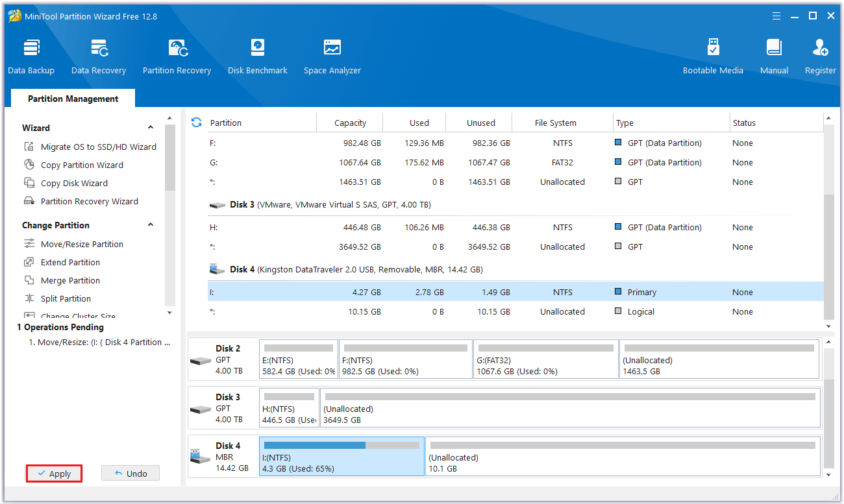The width and height of the screenshot is (844, 504).
Task: Open the Data Backup tool
Action: coord(31,57)
